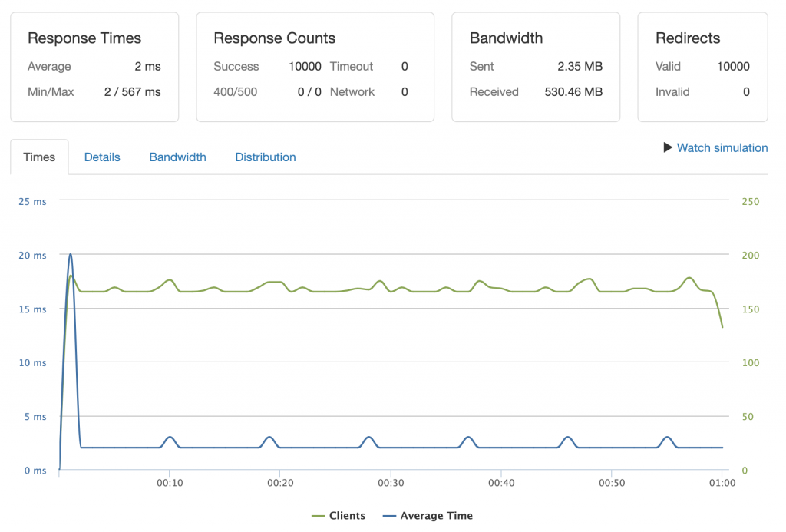Click the Min/Max label

click(x=51, y=92)
